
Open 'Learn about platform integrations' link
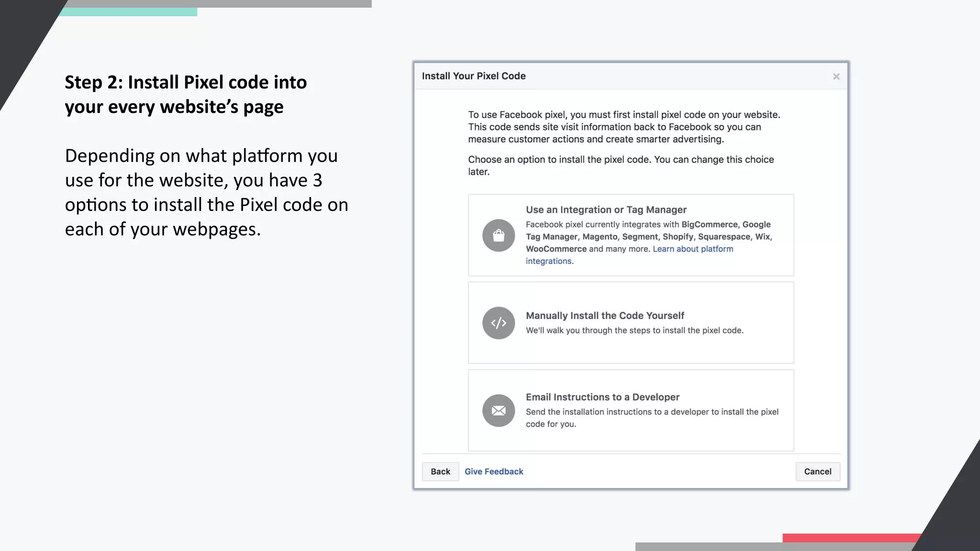(692, 249)
